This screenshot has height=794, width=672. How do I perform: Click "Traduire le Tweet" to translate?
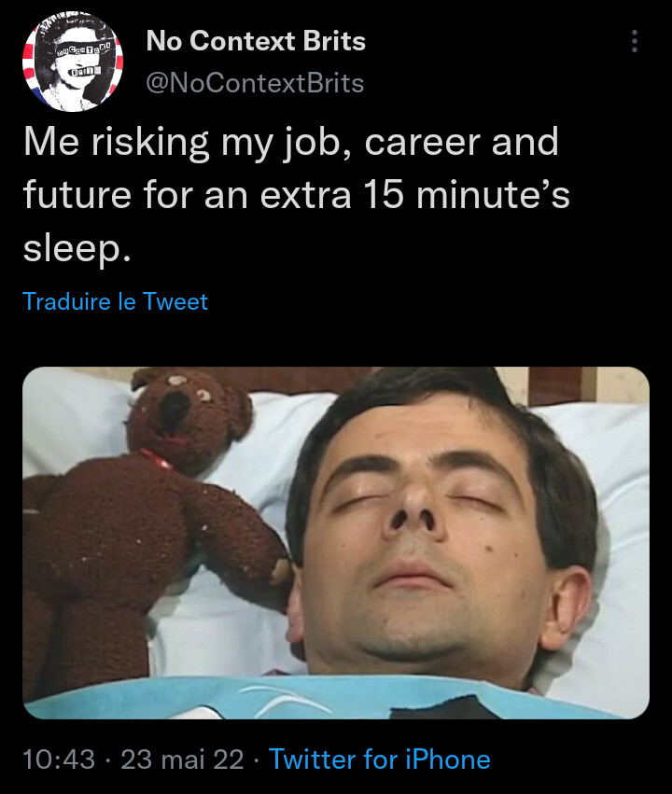pos(115,301)
